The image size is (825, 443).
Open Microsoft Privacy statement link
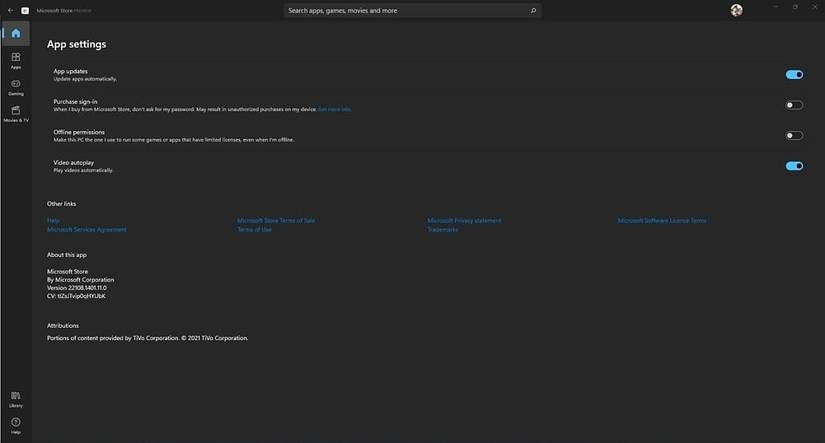click(x=464, y=220)
